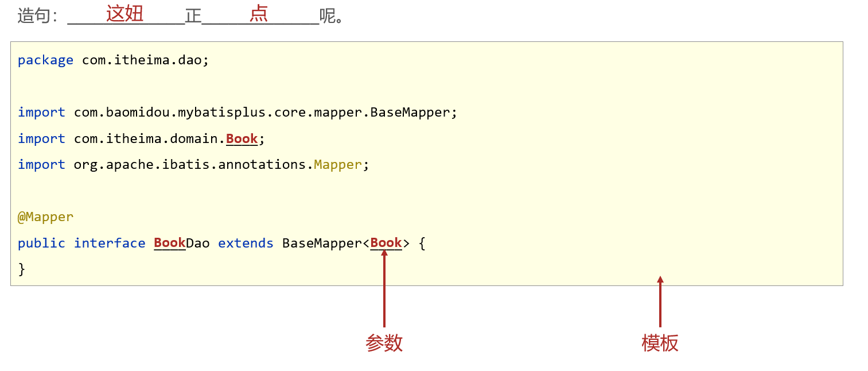Click the package keyword in the code
The height and width of the screenshot is (371, 868).
pos(45,60)
